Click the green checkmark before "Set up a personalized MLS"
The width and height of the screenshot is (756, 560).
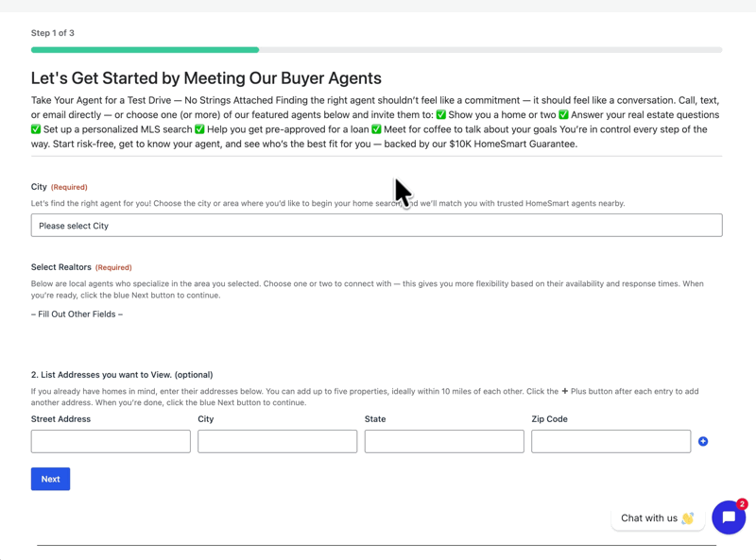click(36, 129)
